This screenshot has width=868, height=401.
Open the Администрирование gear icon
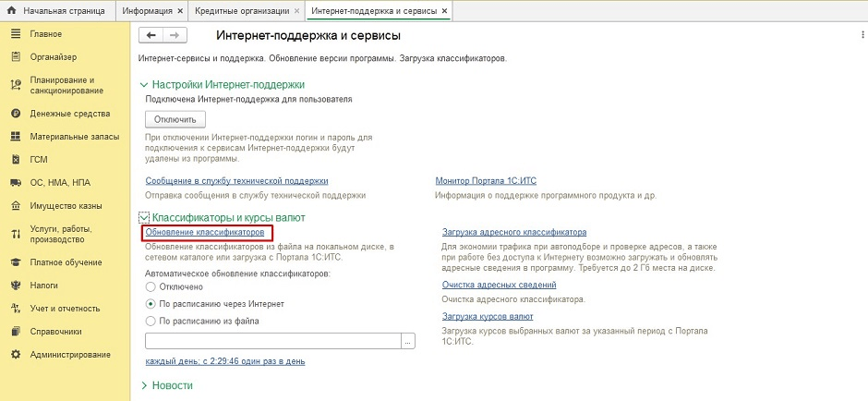point(15,355)
